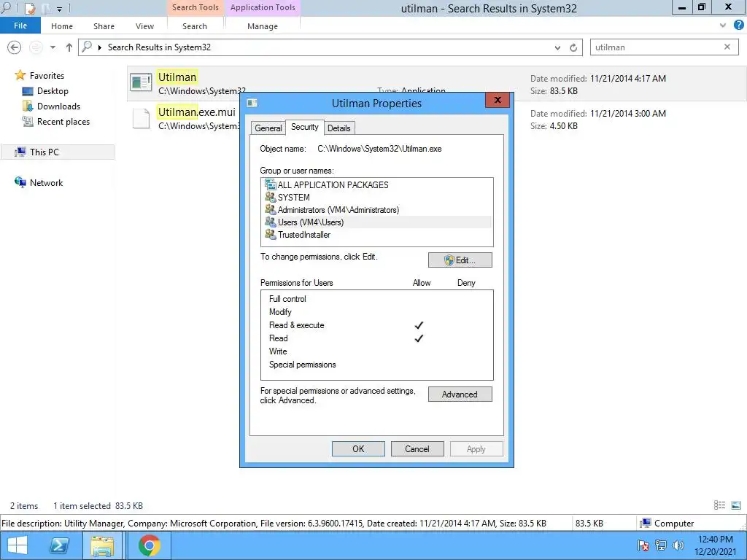Image resolution: width=747 pixels, height=560 pixels.
Task: Click the Security properties tab
Action: point(304,127)
